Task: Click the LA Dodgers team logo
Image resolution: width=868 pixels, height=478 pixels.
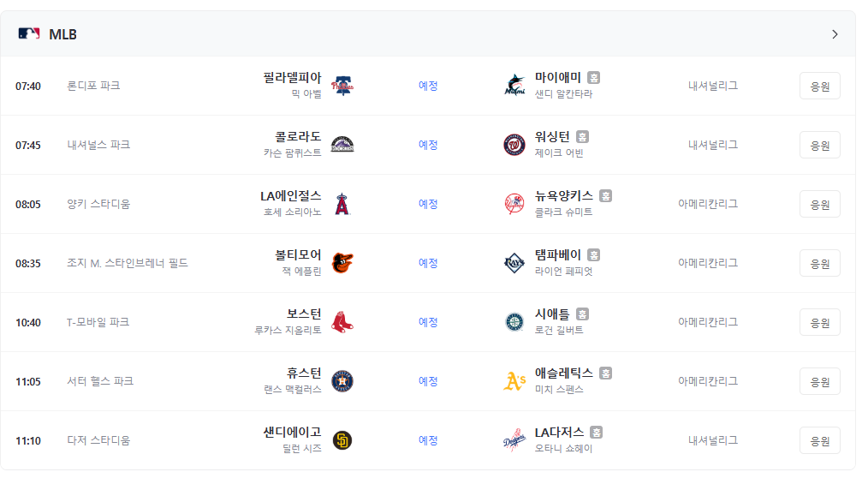Action: tap(514, 440)
